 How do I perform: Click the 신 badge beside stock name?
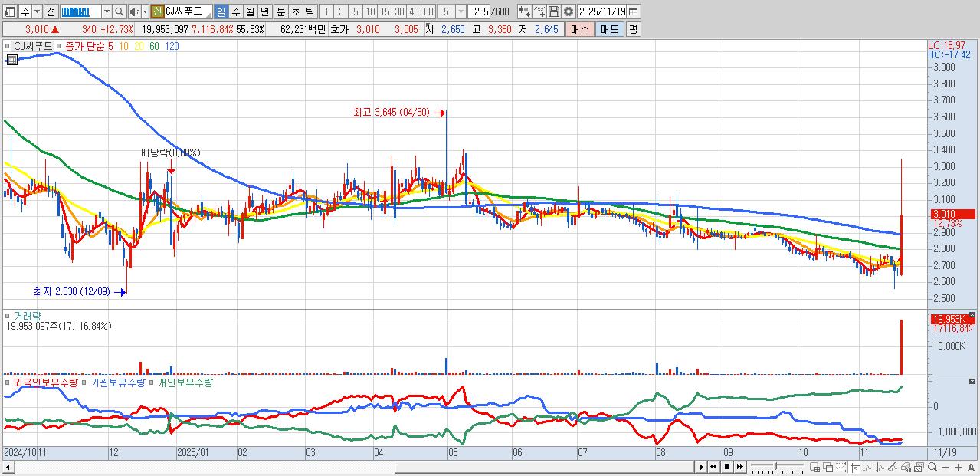click(157, 11)
